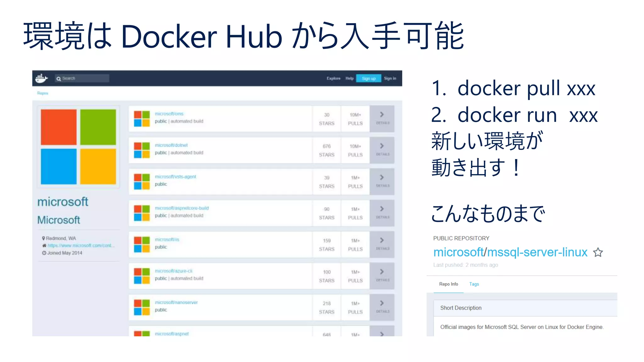The image size is (644, 362).
Task: Click the 676 STARS count for microsoft/dotnet
Action: tap(327, 151)
